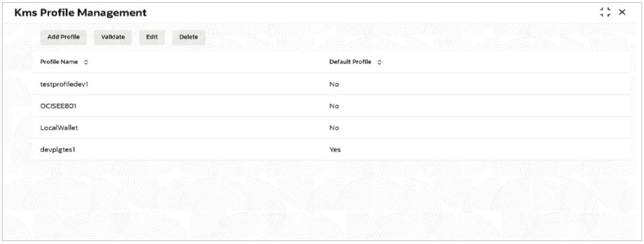Select the OCISEE801 profile row
This screenshot has height=244, width=644.
click(331, 106)
